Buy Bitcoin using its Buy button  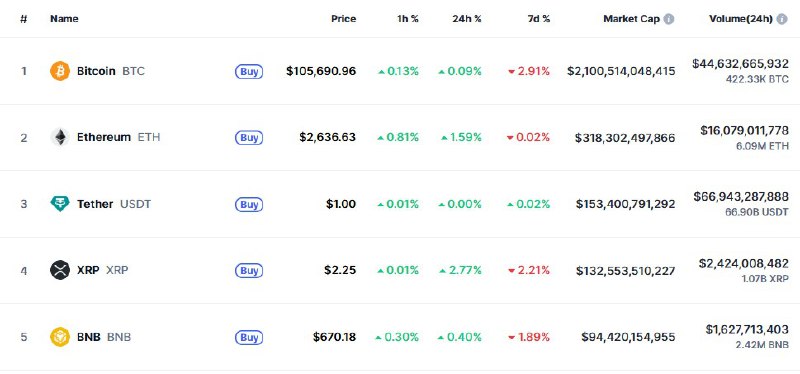coord(249,71)
